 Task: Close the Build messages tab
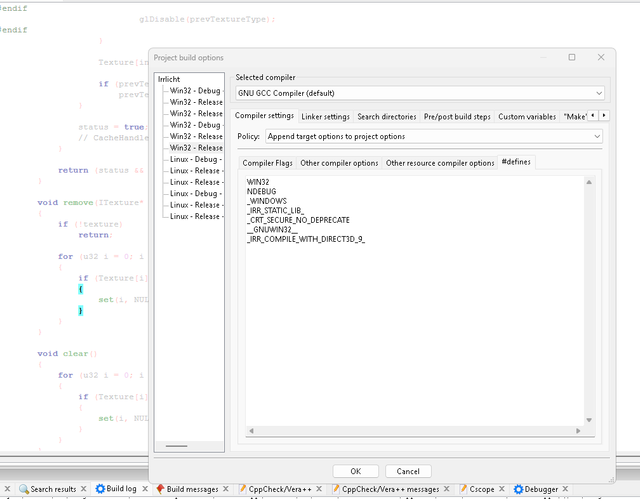point(226,489)
